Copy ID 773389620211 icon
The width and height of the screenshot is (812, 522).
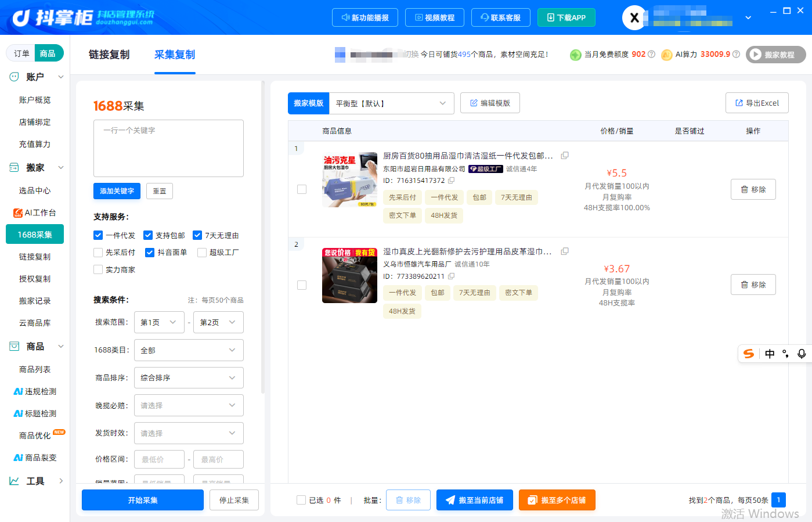pos(451,276)
